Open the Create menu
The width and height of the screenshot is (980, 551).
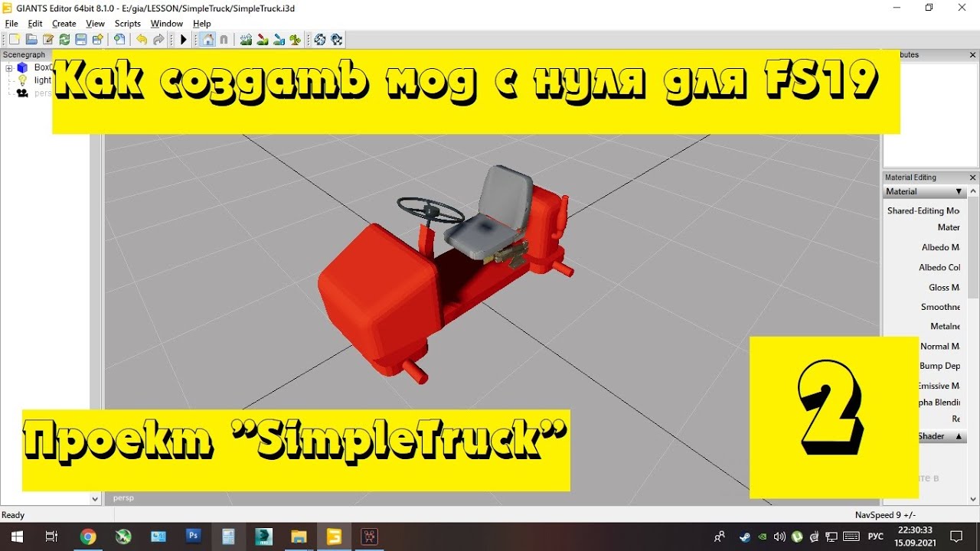tap(64, 24)
